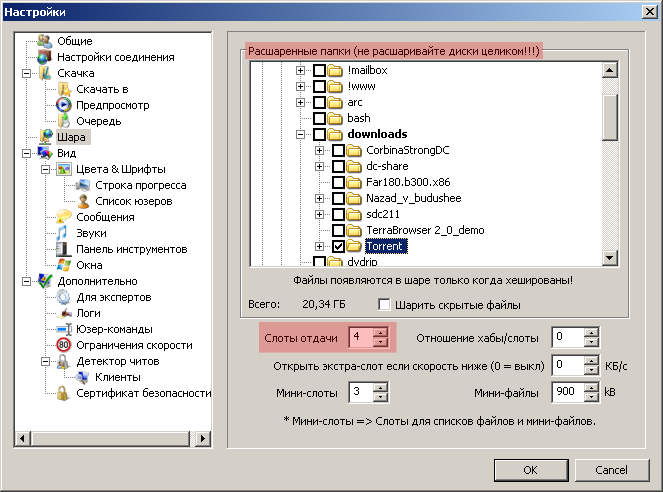The height and width of the screenshot is (492, 663).
Task: Uncheck the Torrent folder checkbox
Action: (338, 246)
